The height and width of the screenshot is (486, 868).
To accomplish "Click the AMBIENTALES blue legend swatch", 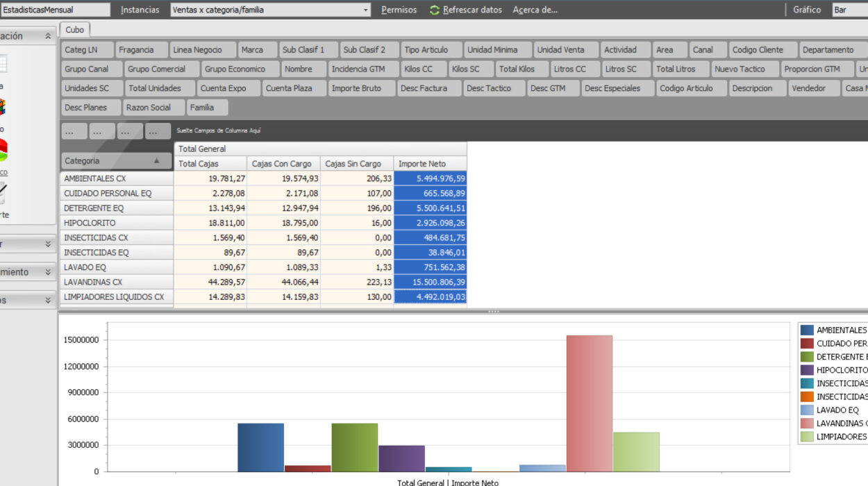I will click(x=806, y=330).
